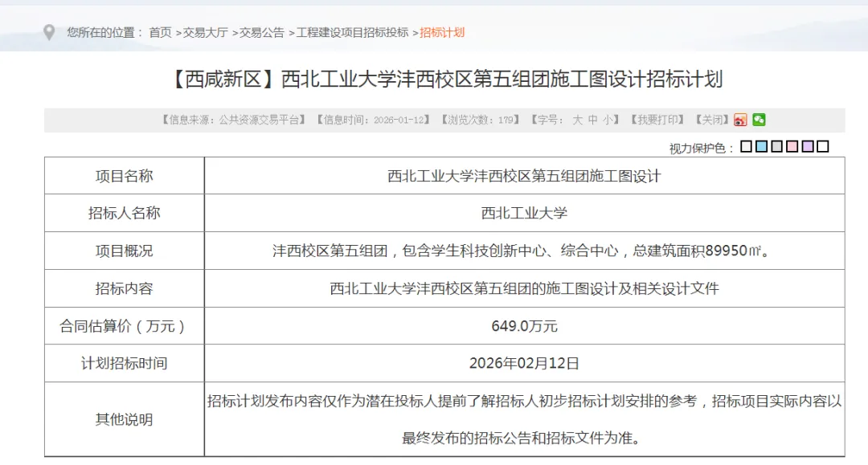
Task: Share page via Weibo icon
Action: click(740, 120)
